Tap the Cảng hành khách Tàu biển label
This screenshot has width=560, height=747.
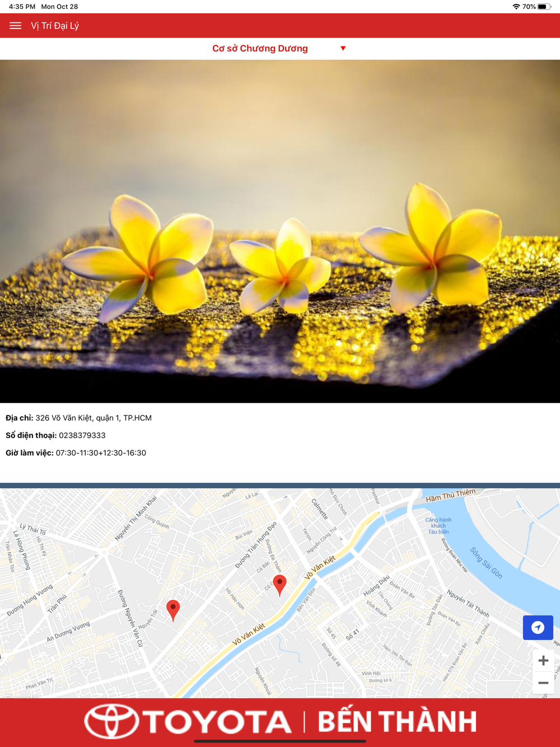[x=438, y=526]
